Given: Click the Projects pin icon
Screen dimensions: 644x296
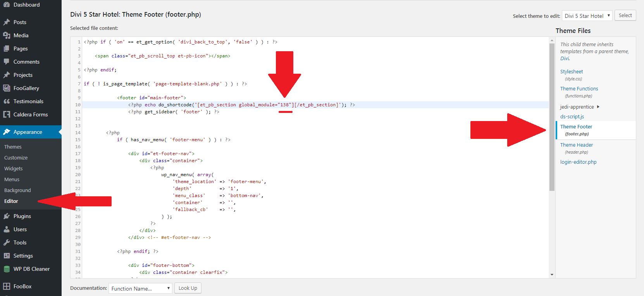Looking at the screenshot, I should [x=7, y=75].
